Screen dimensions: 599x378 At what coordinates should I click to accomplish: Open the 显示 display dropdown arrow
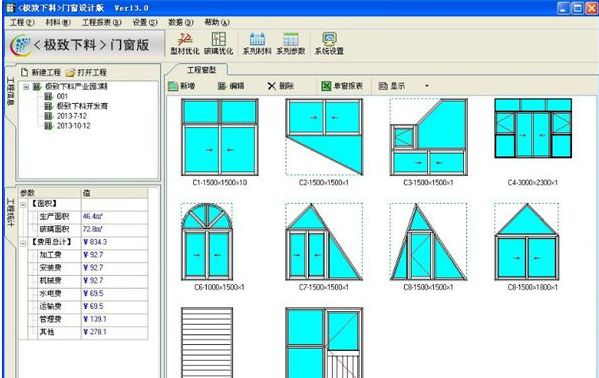click(x=427, y=86)
